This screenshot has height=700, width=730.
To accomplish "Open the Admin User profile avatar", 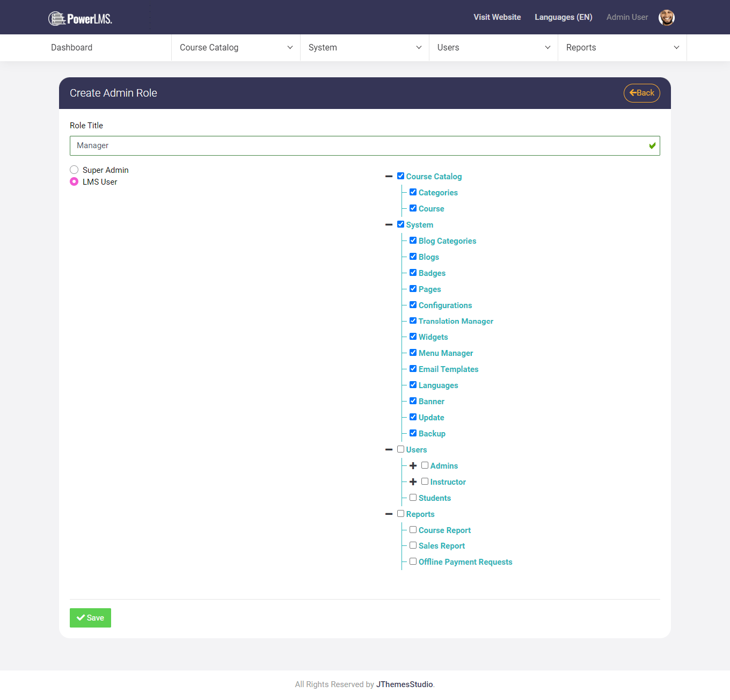I will click(666, 17).
